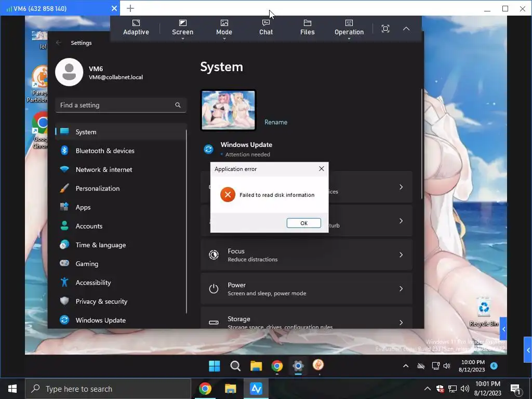Expand the Storage row chevron
This screenshot has width=532, height=399.
click(x=401, y=322)
